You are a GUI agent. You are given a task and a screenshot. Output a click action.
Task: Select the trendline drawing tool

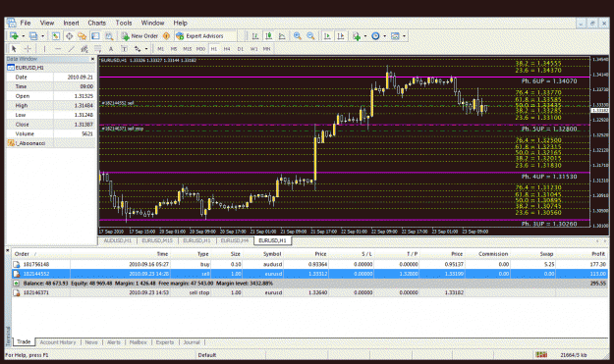point(72,49)
